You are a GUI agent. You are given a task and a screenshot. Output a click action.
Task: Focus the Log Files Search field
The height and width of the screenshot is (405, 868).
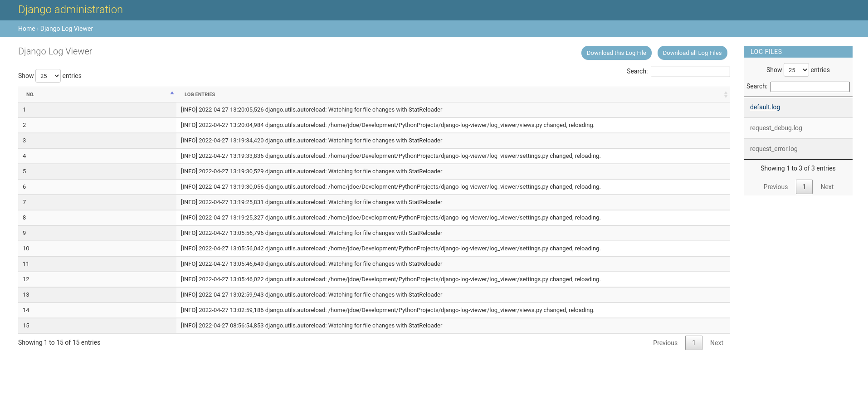[810, 87]
